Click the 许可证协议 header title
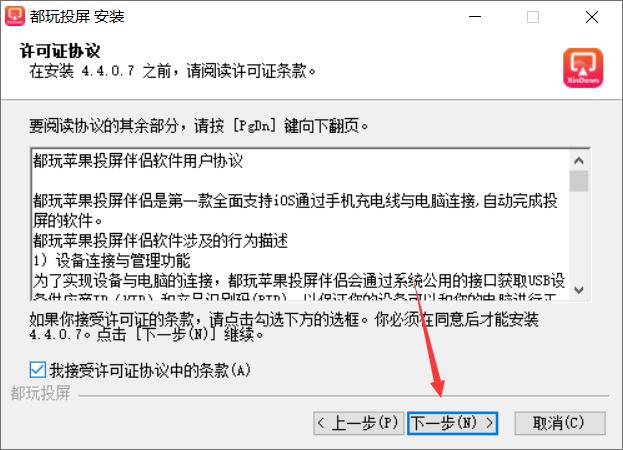 pos(60,51)
